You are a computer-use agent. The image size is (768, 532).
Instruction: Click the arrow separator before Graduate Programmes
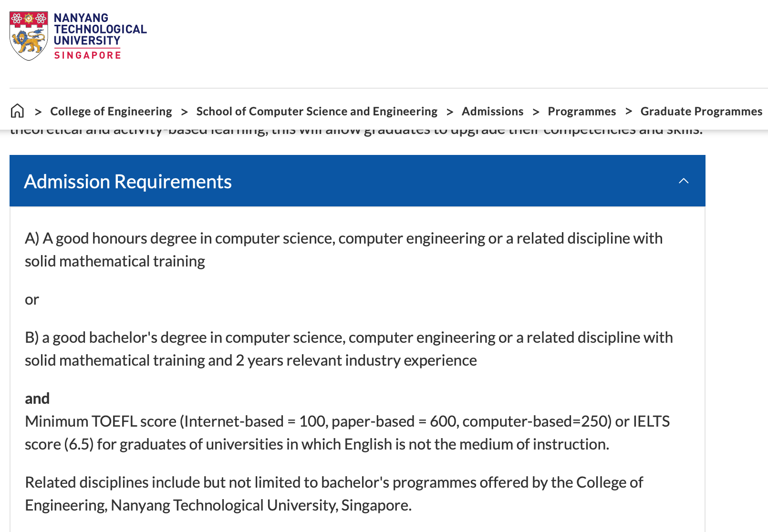[x=629, y=112]
